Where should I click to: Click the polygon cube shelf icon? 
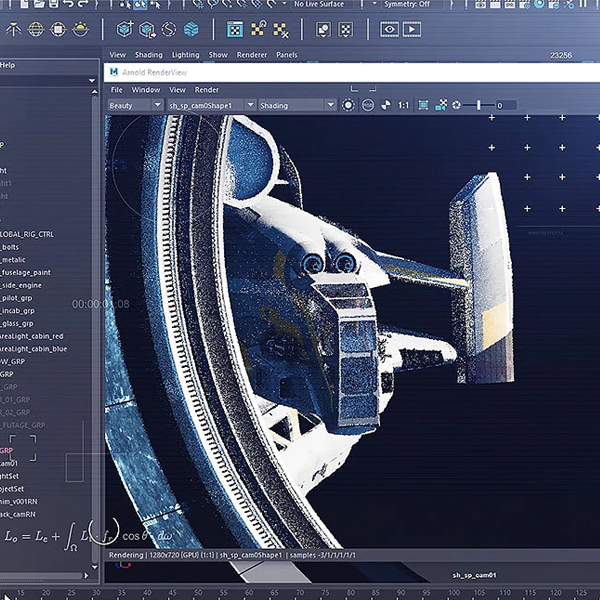pyautogui.click(x=124, y=29)
